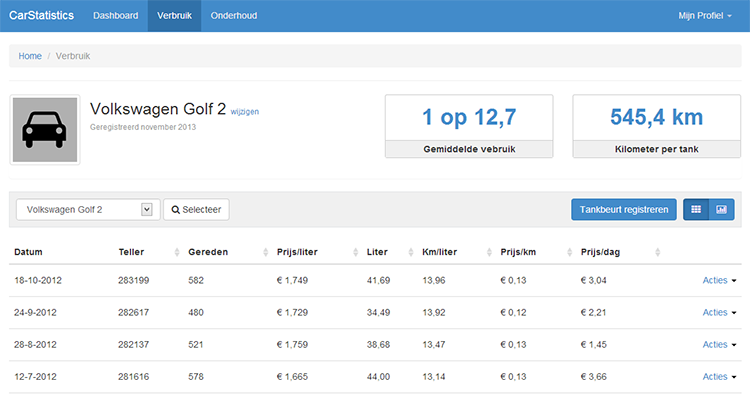
Task: Sort by Prijs/liter column arrows
Action: coord(357,251)
